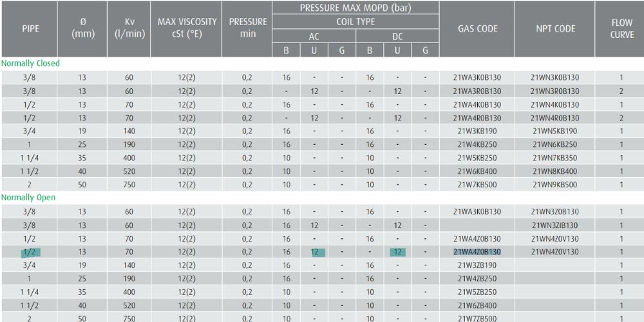Select NPT code 21WN5KB190
Image resolution: width=644 pixels, height=322 pixels.
[555, 131]
